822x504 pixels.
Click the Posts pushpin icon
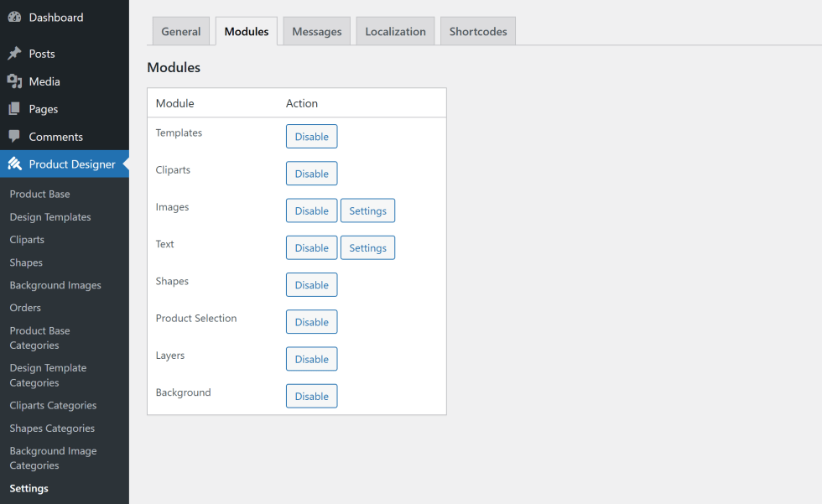pos(14,54)
